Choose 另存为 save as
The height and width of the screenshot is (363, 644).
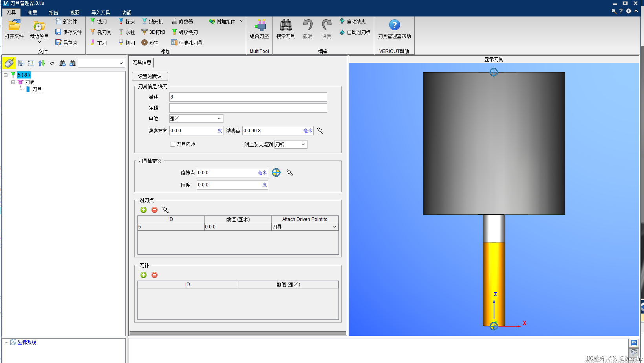click(66, 43)
